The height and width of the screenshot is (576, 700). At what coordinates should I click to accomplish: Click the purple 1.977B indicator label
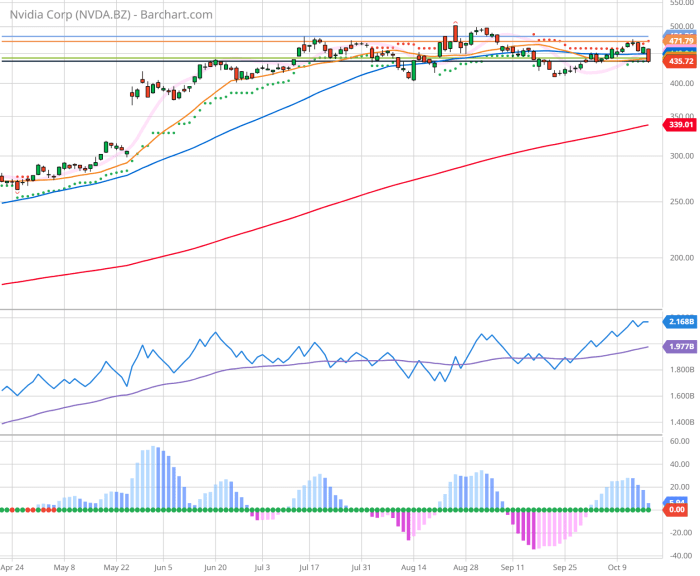click(681, 346)
